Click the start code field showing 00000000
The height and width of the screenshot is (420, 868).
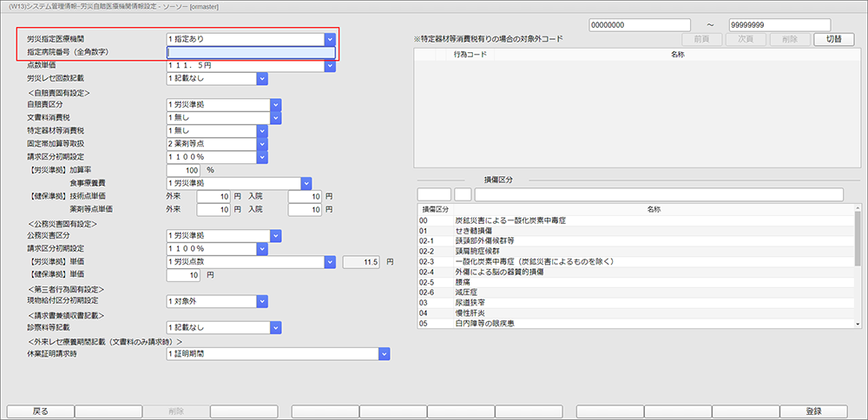pyautogui.click(x=633, y=24)
